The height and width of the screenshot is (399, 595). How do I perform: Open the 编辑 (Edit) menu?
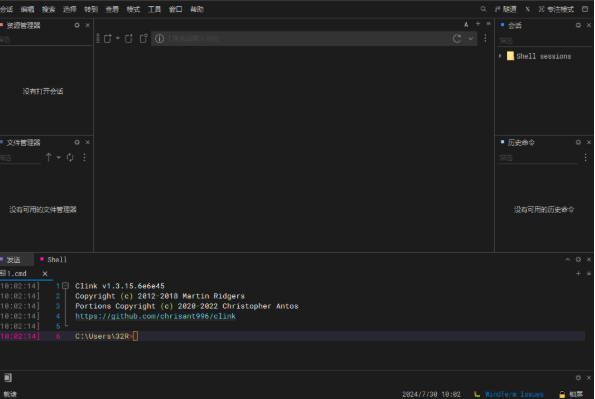point(27,9)
